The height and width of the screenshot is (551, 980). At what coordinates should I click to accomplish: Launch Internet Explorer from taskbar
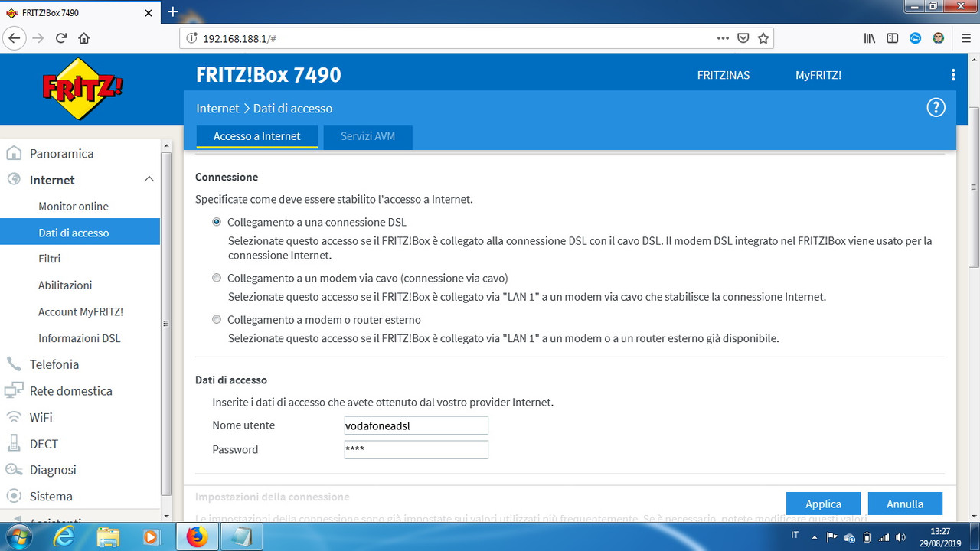click(64, 536)
